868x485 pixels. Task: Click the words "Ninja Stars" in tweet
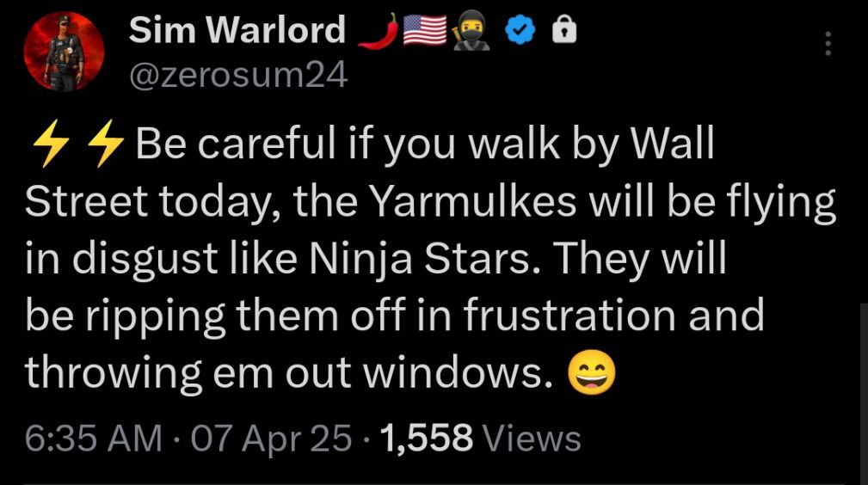click(420, 259)
